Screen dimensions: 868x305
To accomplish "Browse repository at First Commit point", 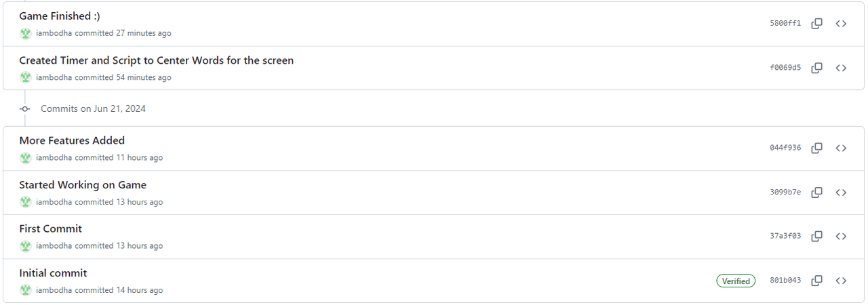I will tap(841, 236).
